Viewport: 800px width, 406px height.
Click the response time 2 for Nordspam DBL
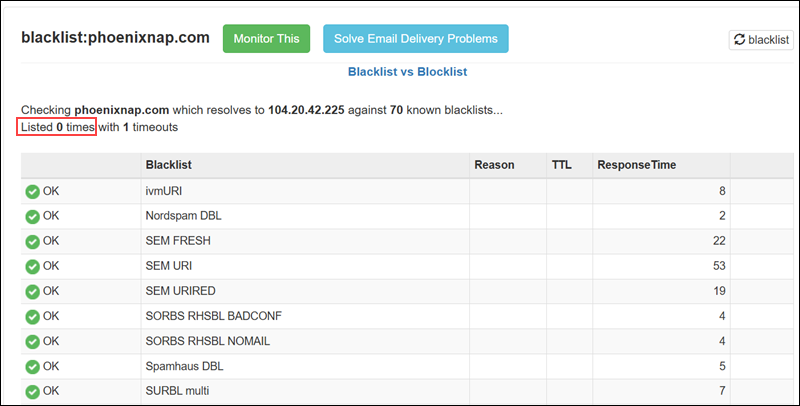[x=722, y=216]
